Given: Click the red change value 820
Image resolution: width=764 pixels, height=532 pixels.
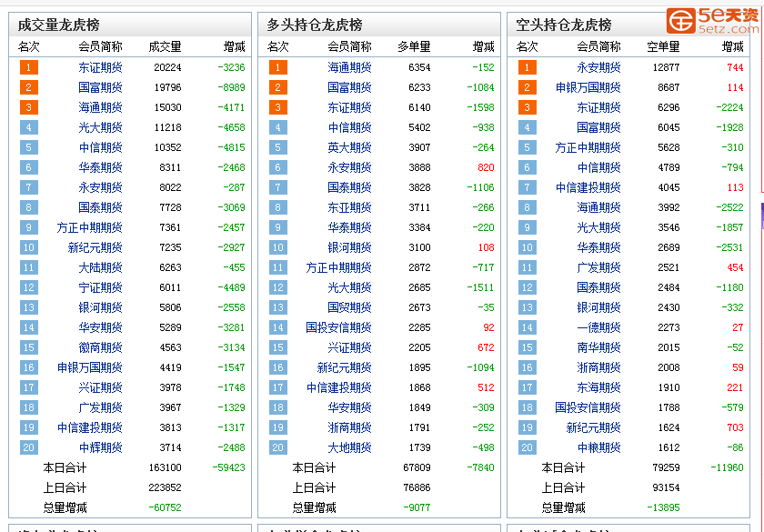Looking at the screenshot, I should [x=486, y=167].
